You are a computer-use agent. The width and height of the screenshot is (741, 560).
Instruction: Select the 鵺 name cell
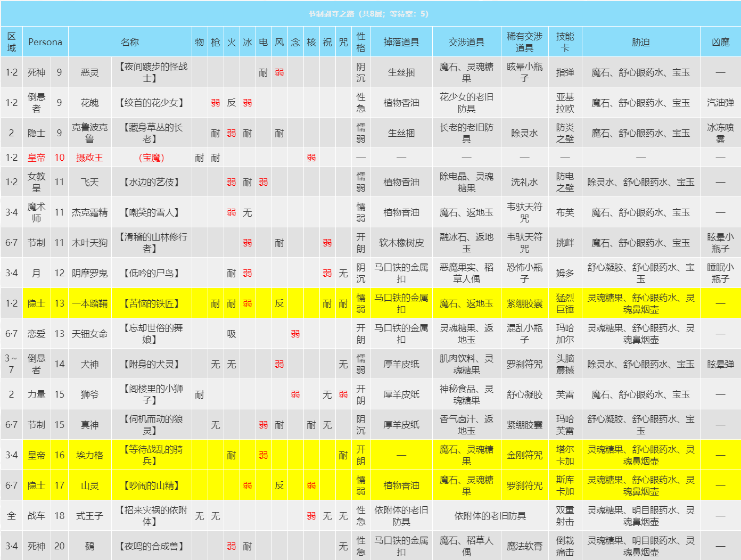click(90, 546)
